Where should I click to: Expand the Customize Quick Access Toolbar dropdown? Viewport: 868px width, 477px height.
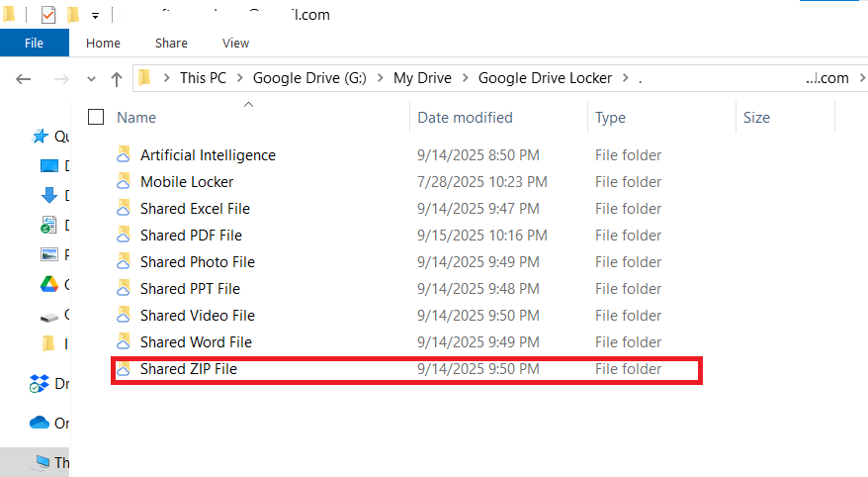point(95,16)
